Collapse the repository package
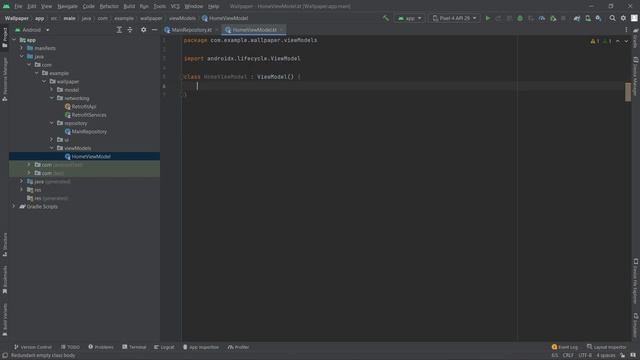This screenshot has width=640, height=360. tap(52, 123)
